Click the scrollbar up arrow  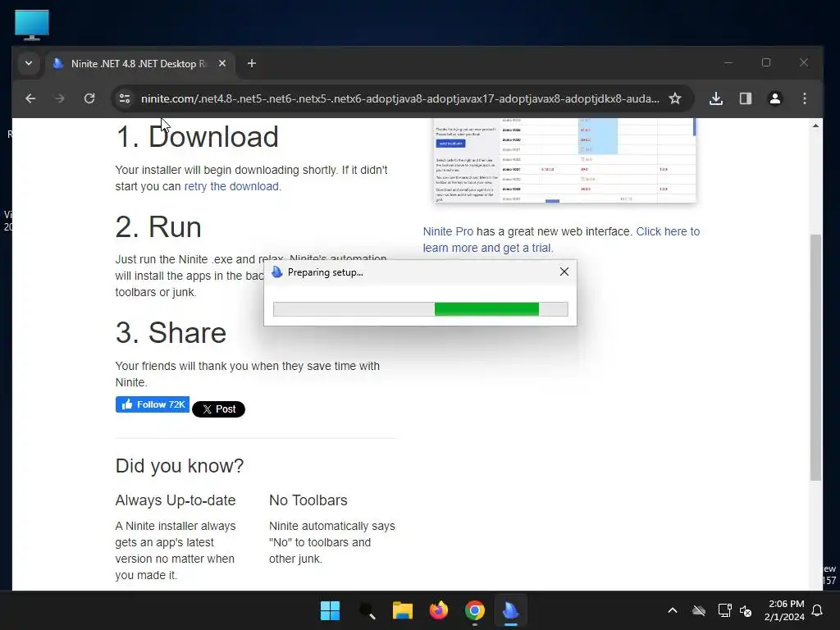point(815,126)
